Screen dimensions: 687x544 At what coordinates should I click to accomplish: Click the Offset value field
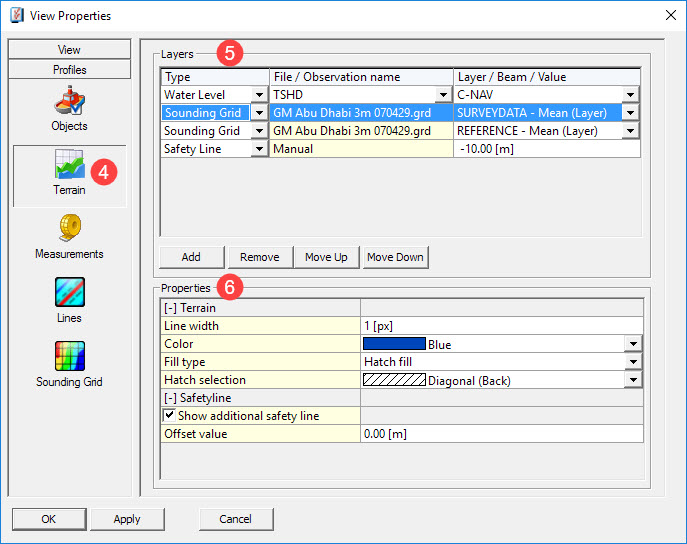pyautogui.click(x=500, y=434)
